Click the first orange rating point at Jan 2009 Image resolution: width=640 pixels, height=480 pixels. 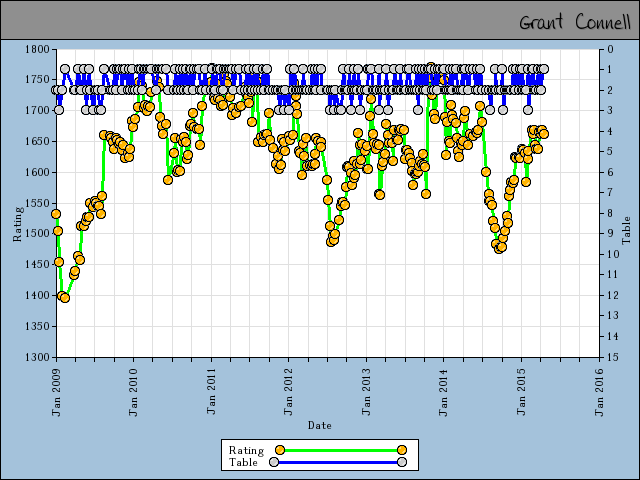56,214
